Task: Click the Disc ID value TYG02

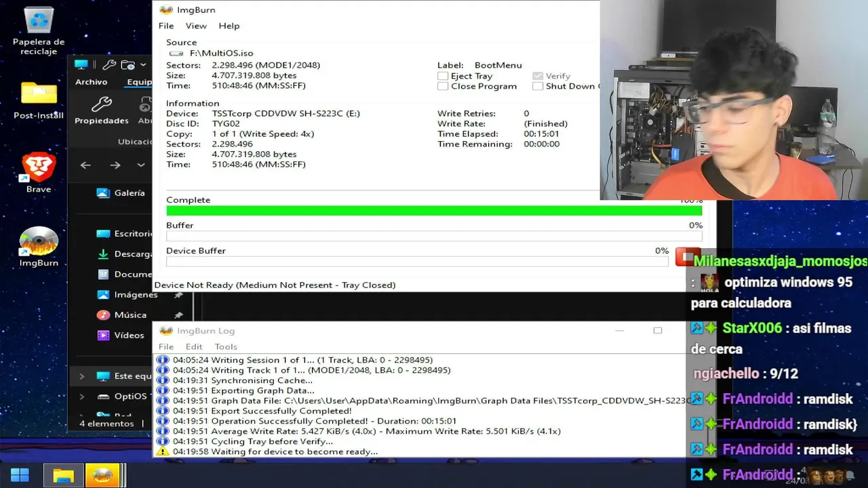Action: (x=226, y=123)
